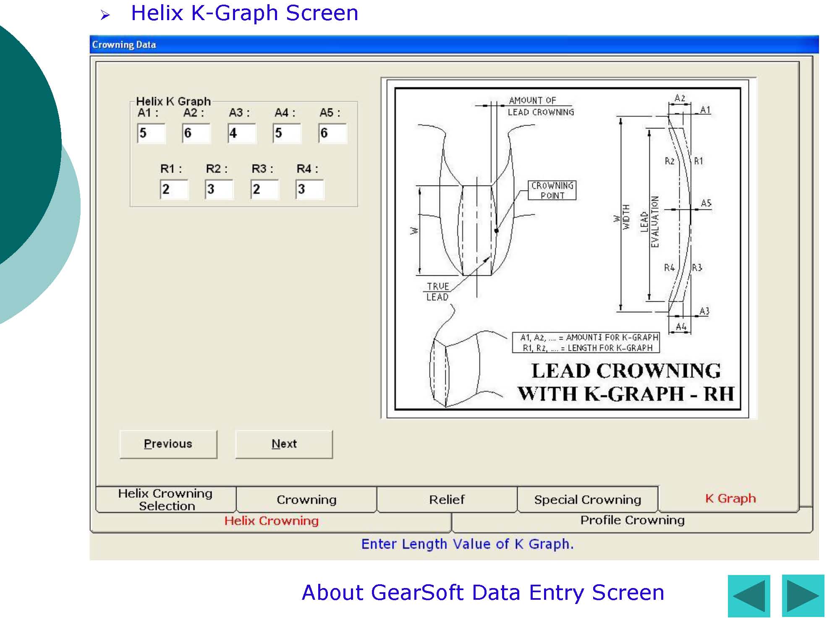Click the R4 length field

310,189
